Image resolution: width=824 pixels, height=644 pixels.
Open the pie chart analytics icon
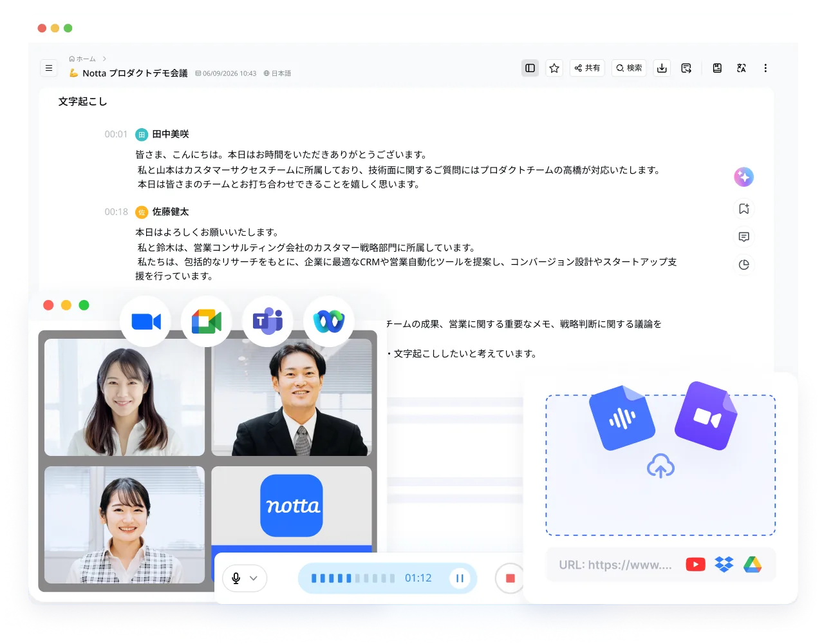744,265
